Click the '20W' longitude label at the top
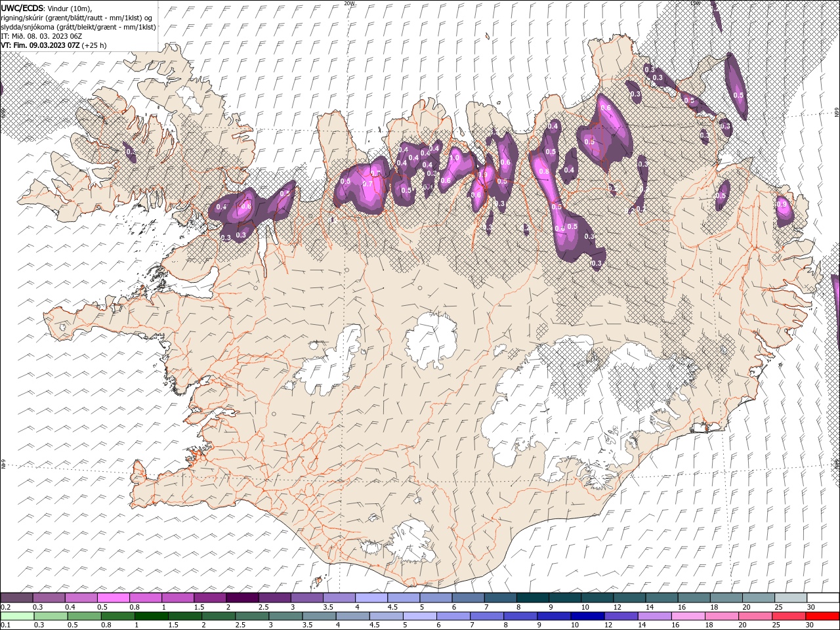This screenshot has height=630, width=840. (349, 3)
